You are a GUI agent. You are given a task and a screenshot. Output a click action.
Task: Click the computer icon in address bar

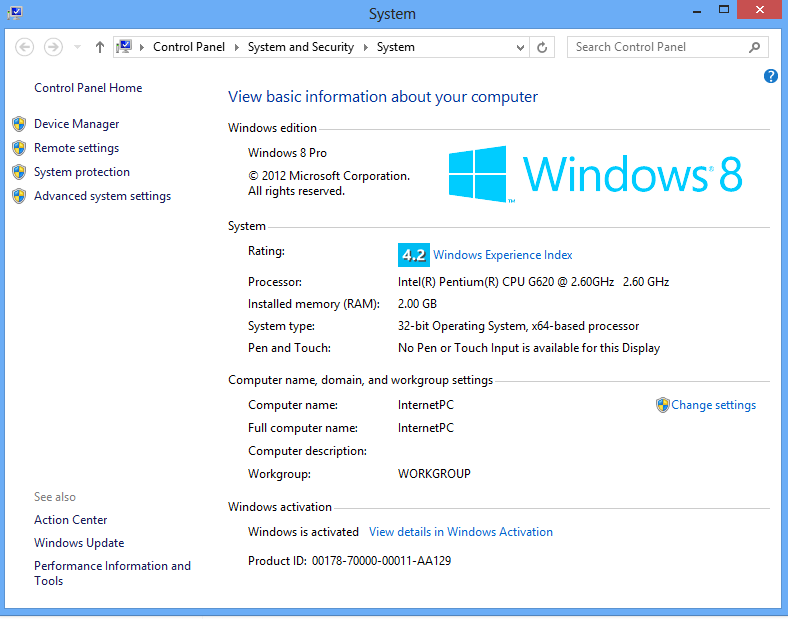pos(124,47)
